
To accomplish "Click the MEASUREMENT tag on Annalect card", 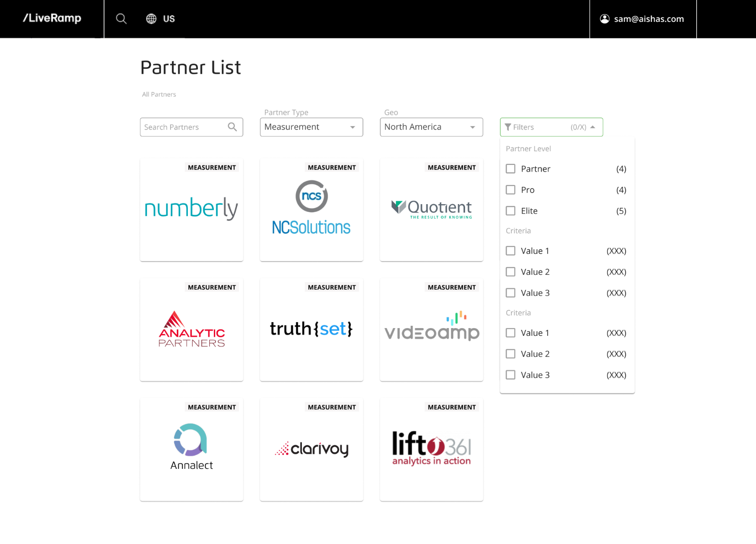I will [x=212, y=407].
